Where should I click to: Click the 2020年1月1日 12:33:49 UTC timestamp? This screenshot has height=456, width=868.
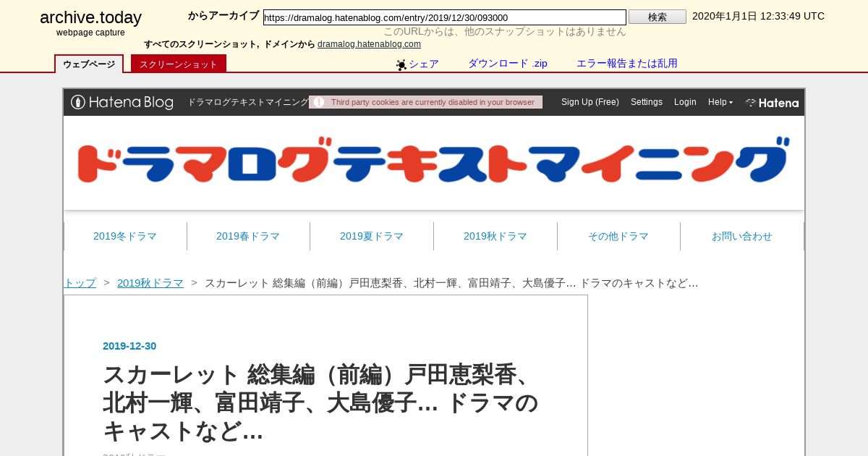coord(758,16)
